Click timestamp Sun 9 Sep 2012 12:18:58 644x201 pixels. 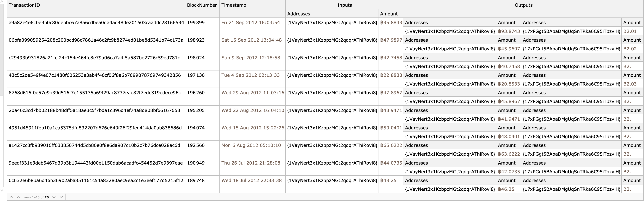[x=251, y=58]
